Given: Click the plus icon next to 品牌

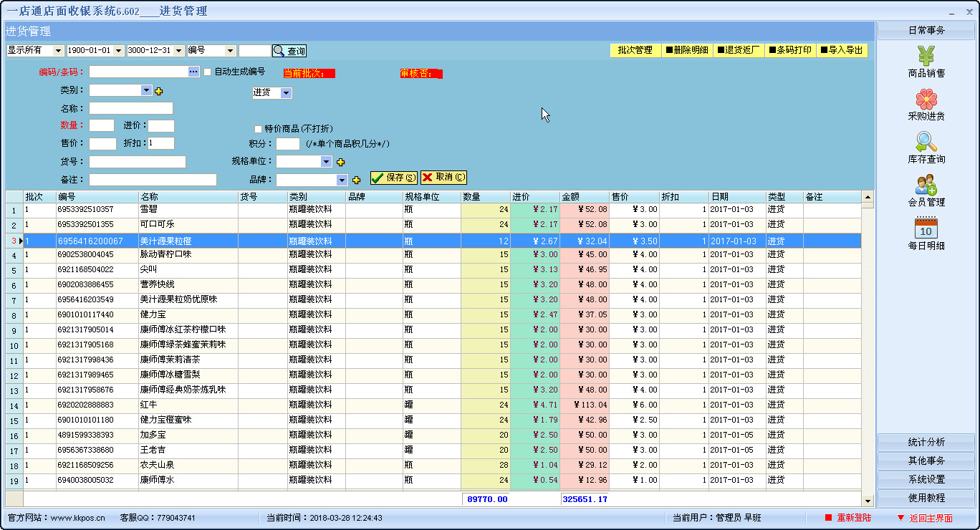Looking at the screenshot, I should 356,180.
